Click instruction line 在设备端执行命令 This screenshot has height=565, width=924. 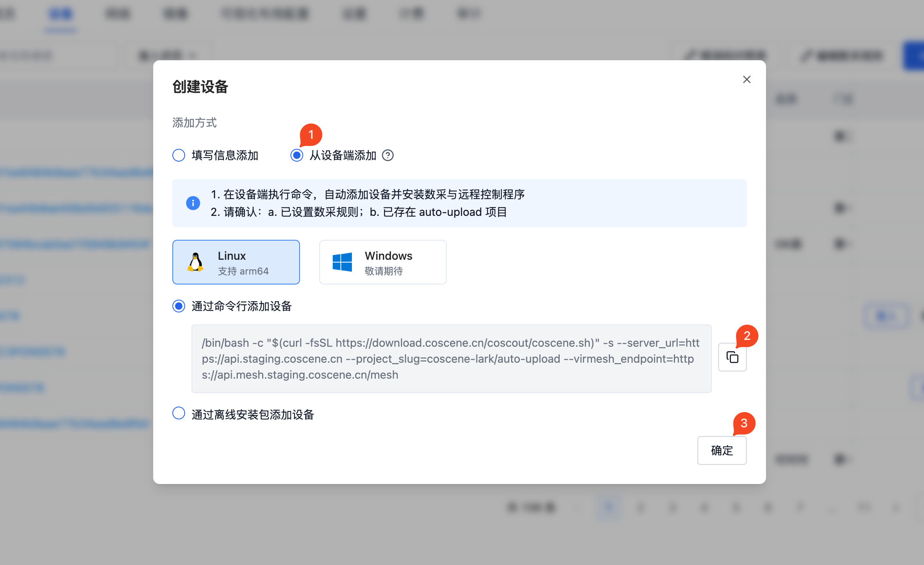click(368, 194)
